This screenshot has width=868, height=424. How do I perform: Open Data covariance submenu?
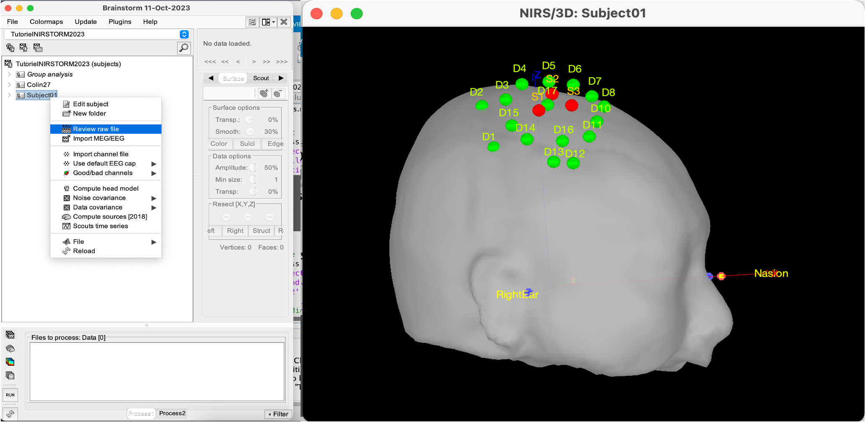click(x=106, y=207)
